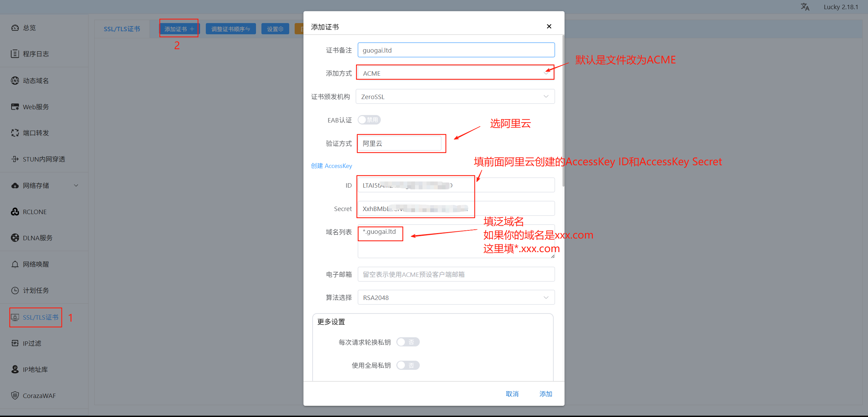Viewport: 868px width, 417px height.
Task: Click the CorazaWAF shield icon
Action: coord(15,396)
